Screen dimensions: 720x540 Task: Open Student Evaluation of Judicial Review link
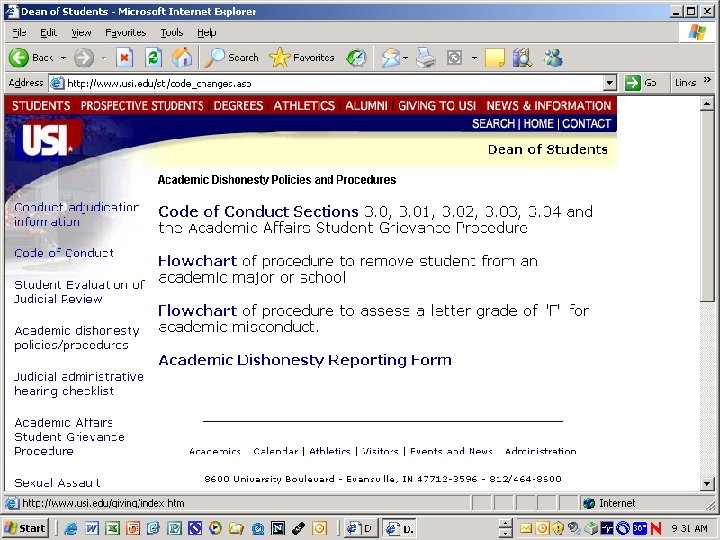click(x=79, y=292)
